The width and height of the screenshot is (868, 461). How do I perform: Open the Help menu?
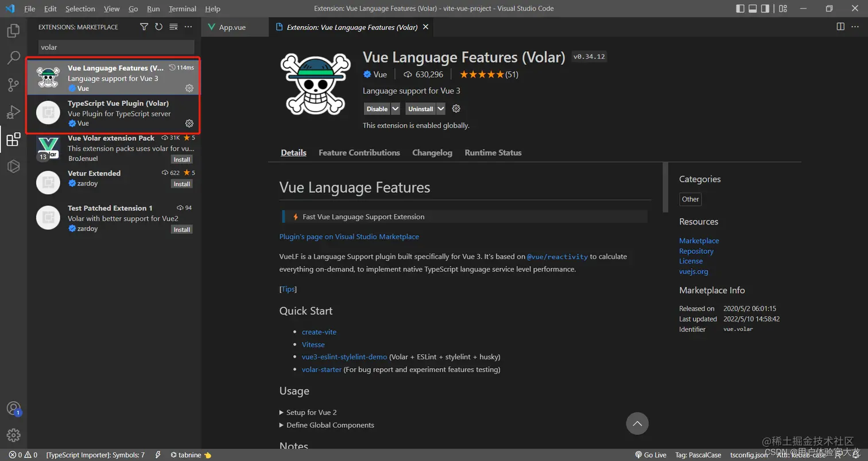212,9
